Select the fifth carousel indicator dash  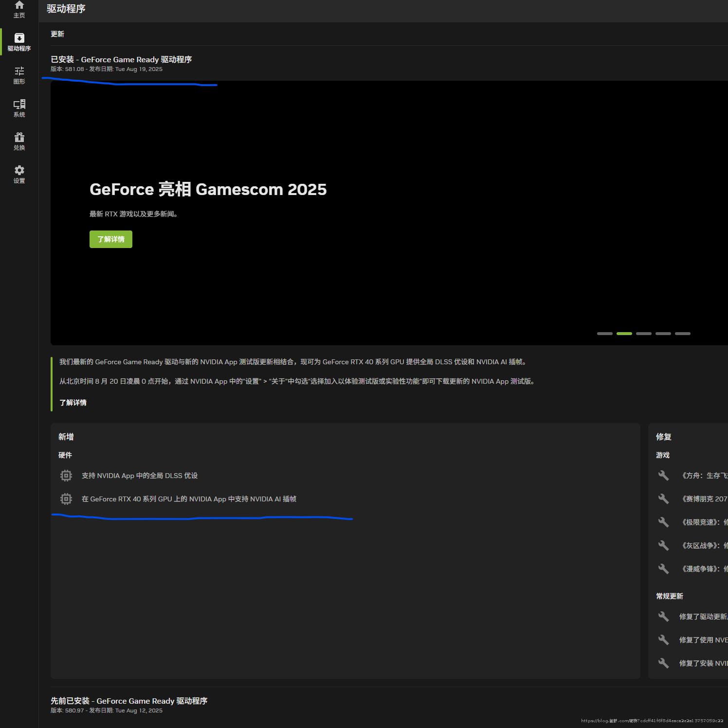(683, 334)
